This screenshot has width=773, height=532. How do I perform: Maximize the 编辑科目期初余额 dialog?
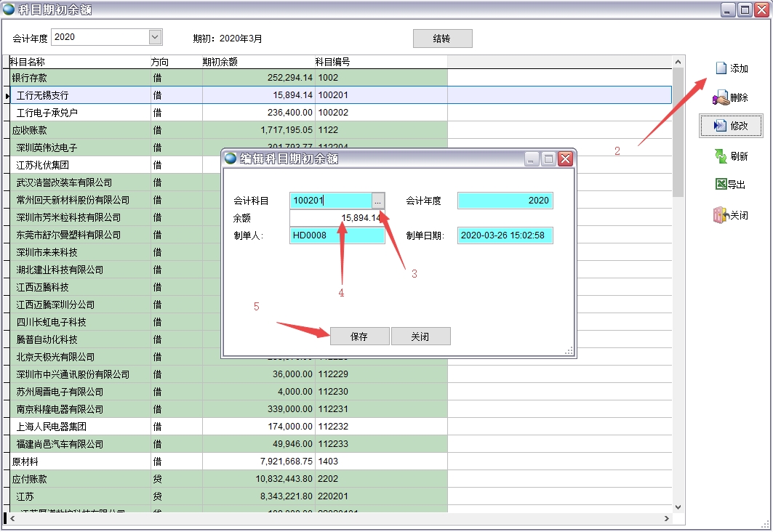[549, 158]
